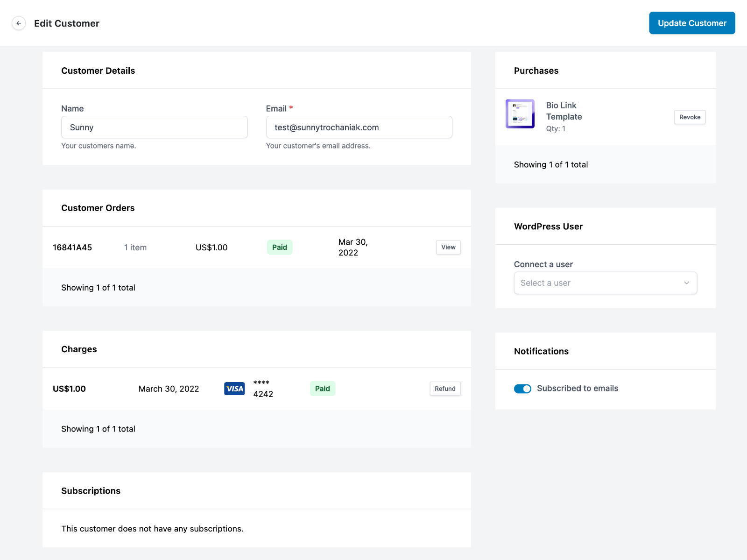This screenshot has width=747, height=560.
Task: Click the Purchases panel heading
Action: (x=536, y=71)
